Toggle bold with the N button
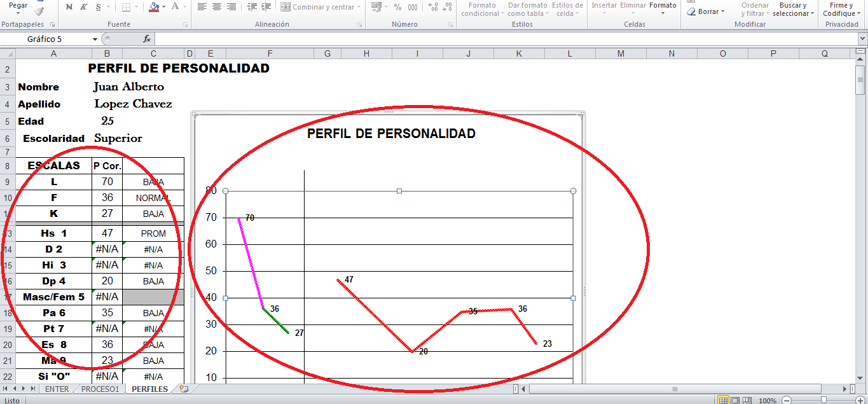Image resolution: width=868 pixels, height=404 pixels. (70, 6)
